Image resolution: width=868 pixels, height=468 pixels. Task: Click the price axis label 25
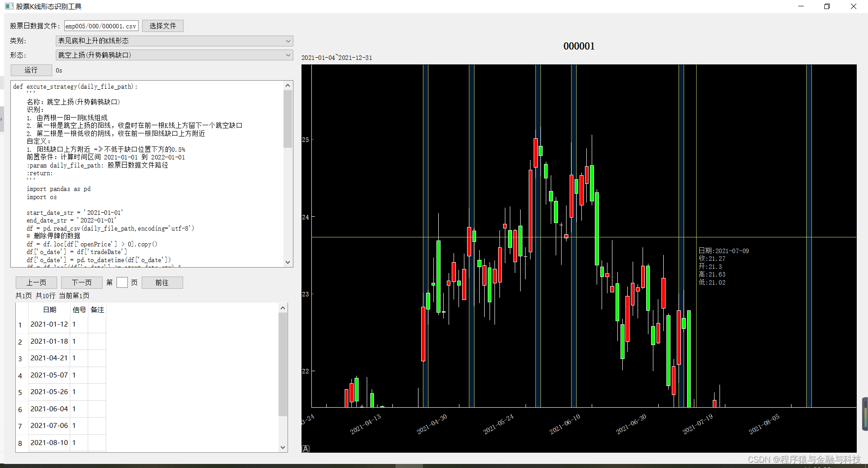point(306,140)
